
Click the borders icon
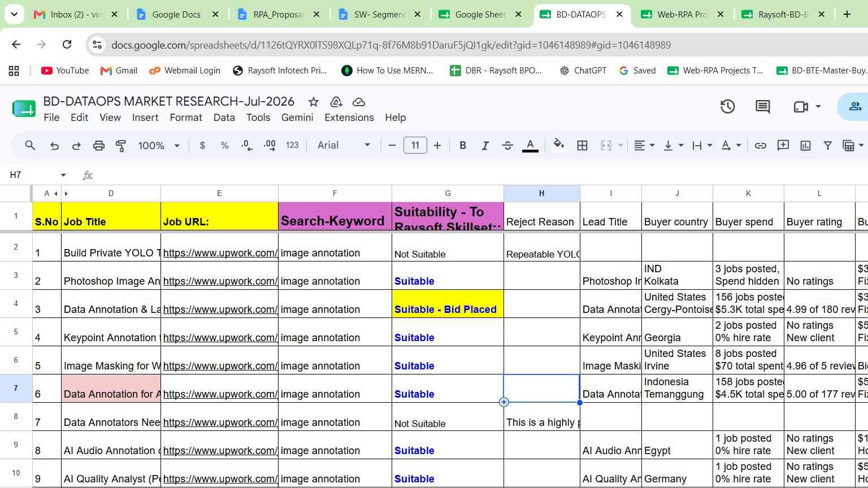[x=582, y=146]
